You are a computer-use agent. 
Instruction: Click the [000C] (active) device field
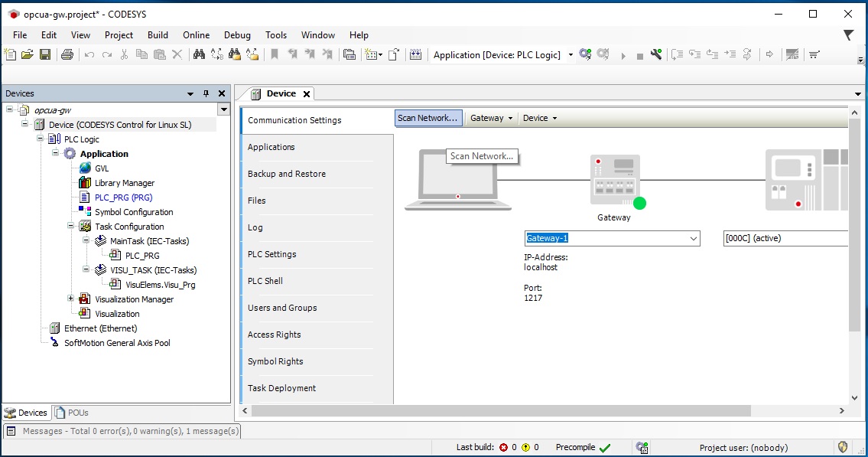(785, 238)
